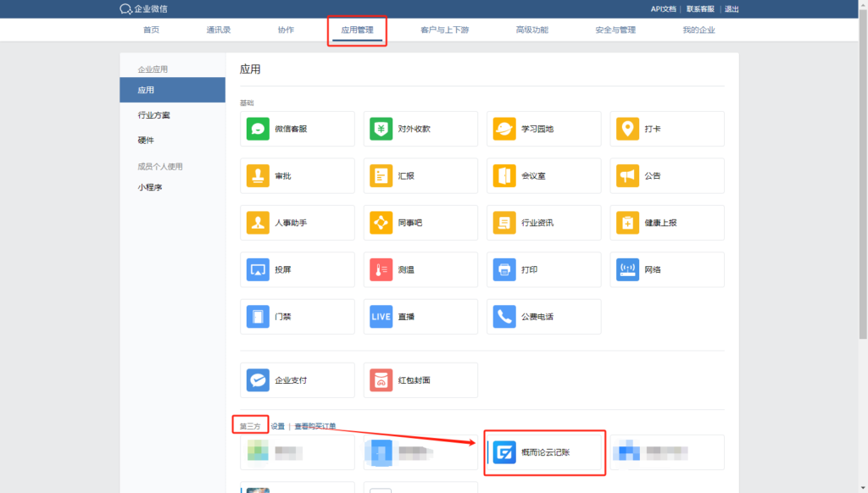Click the 微信客服 label text
Viewport: 868px width, 493px height.
pyautogui.click(x=291, y=129)
